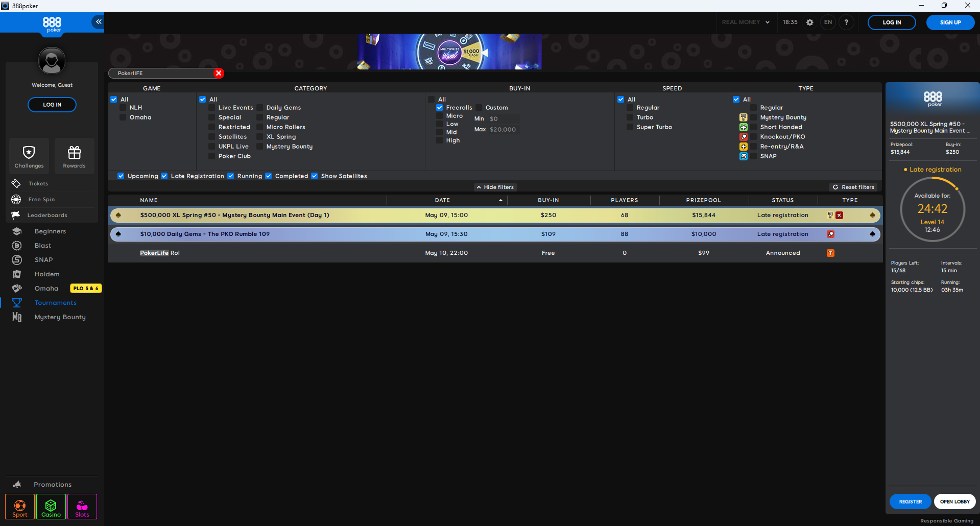This screenshot has height=526, width=980.
Task: Click the 888poker logo in header
Action: [x=52, y=24]
